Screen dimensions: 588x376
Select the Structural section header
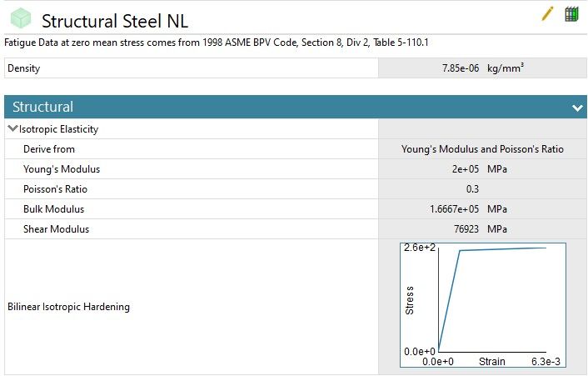[42, 107]
